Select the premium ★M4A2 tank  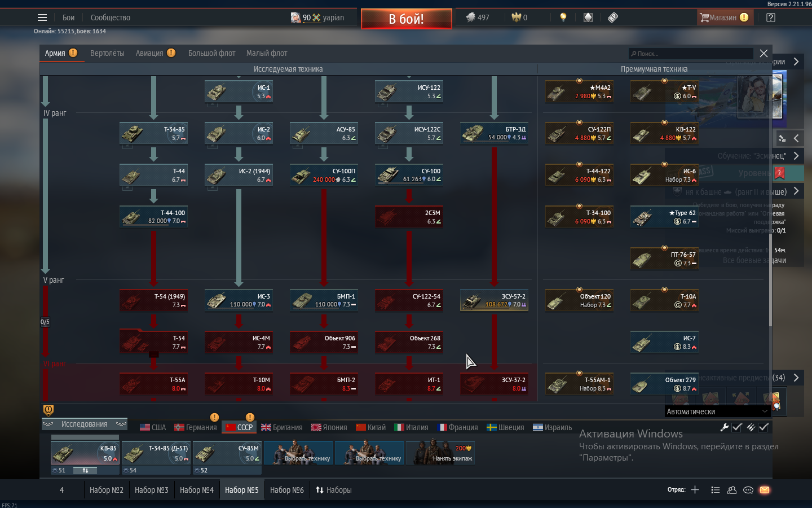pos(579,91)
